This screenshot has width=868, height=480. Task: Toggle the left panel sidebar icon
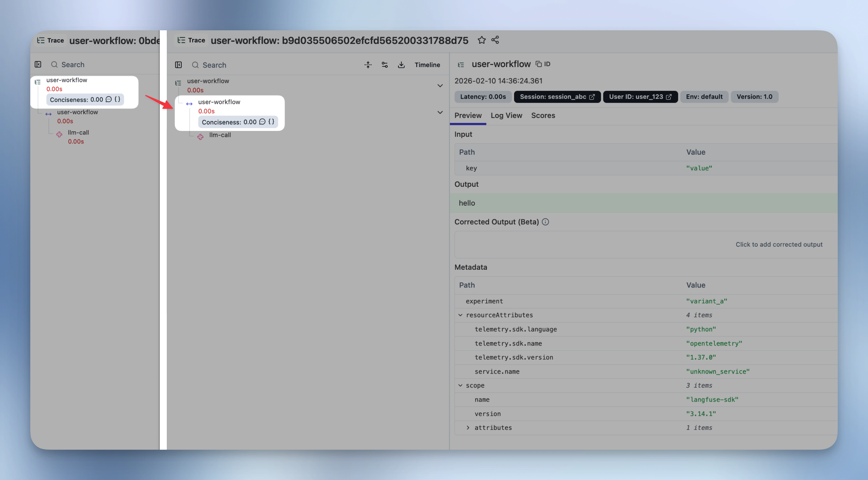click(38, 64)
